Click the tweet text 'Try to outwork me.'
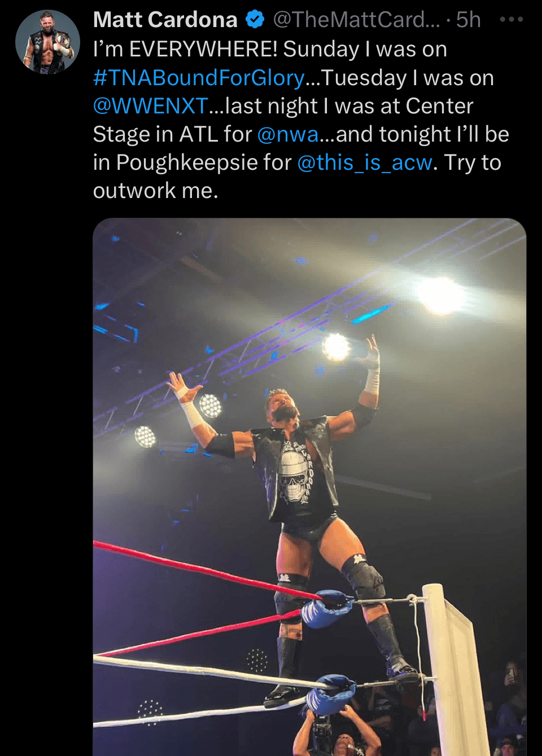This screenshot has width=542, height=756. coord(297,177)
